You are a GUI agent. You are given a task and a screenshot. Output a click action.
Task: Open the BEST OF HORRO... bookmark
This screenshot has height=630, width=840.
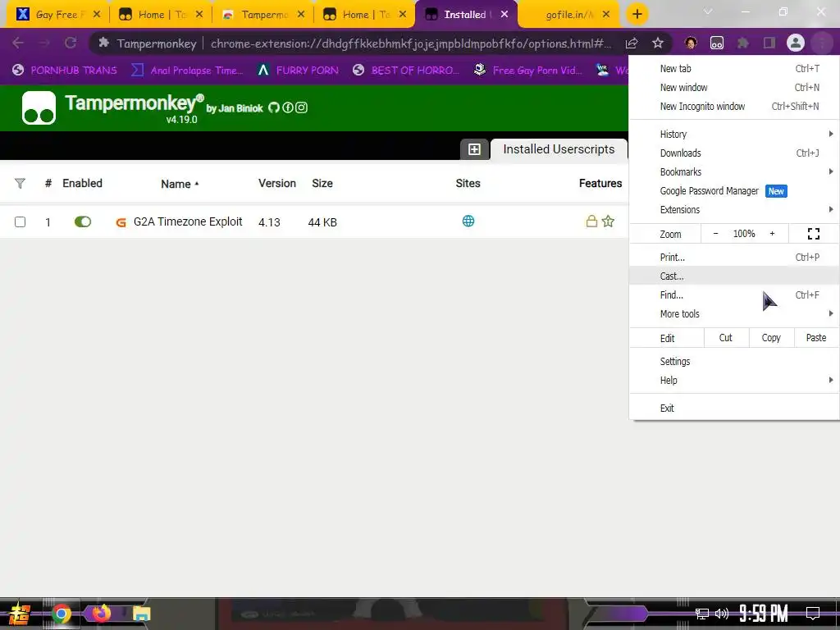click(406, 71)
